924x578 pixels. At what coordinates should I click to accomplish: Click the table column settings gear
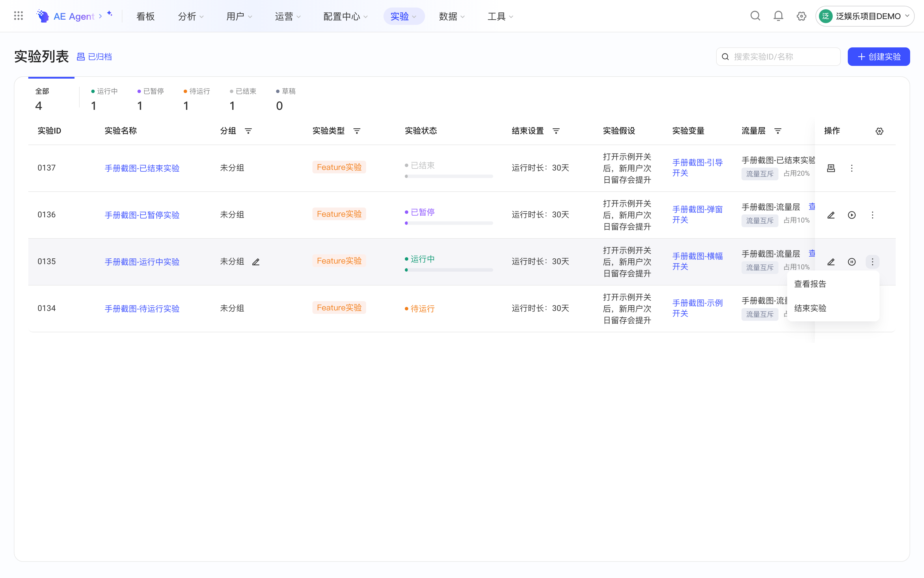(x=879, y=131)
